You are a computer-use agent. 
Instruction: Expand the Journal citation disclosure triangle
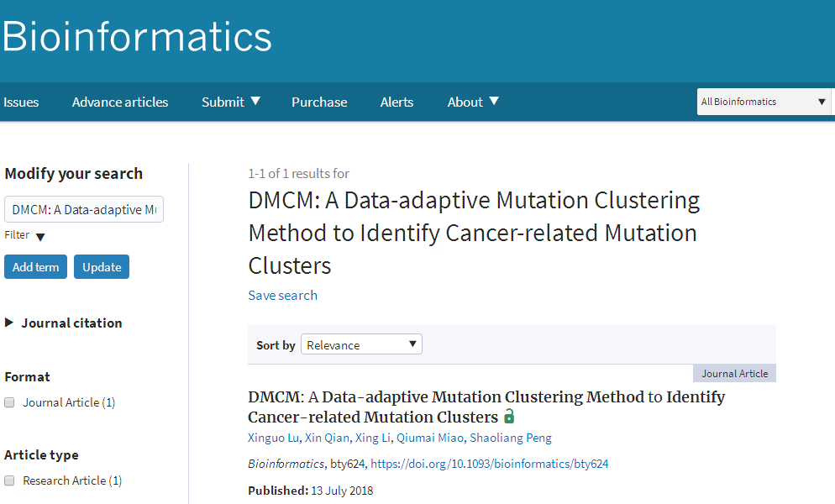pos(9,323)
